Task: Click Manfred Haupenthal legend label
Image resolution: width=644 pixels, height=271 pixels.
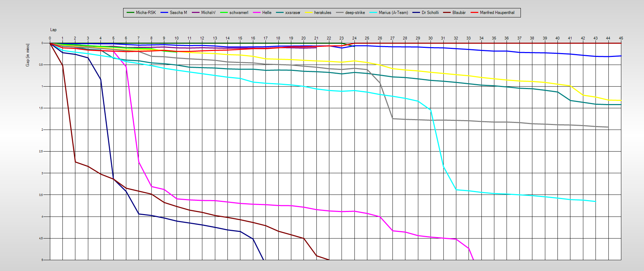Action: pos(497,13)
